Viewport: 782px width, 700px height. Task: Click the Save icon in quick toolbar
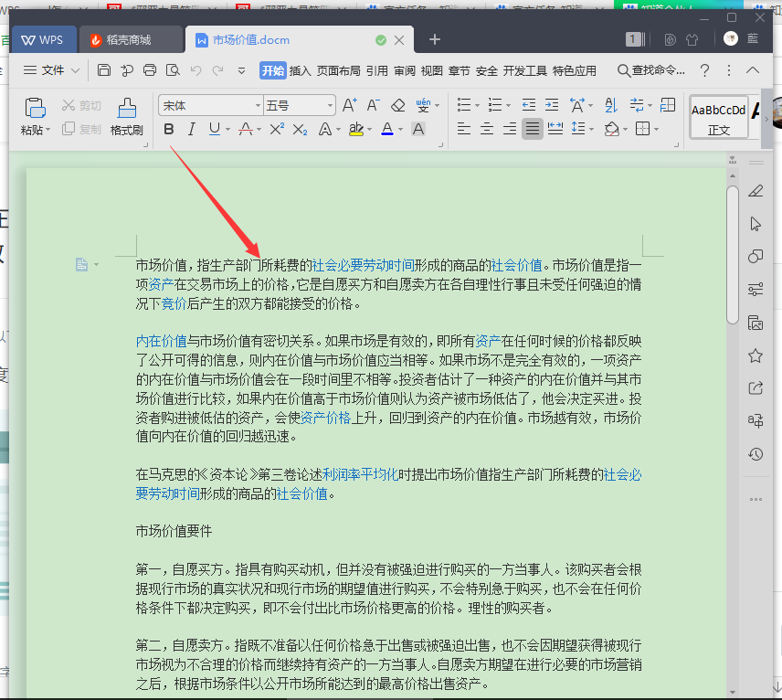pyautogui.click(x=104, y=70)
